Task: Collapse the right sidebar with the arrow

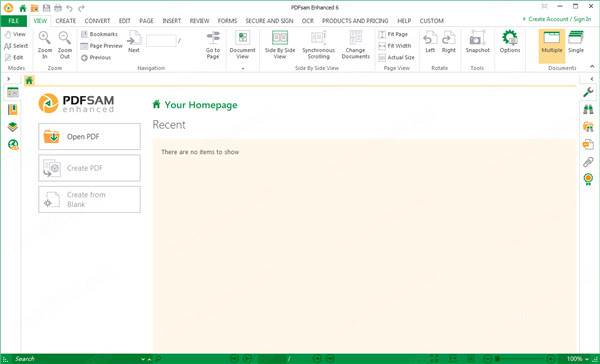Action: click(592, 79)
